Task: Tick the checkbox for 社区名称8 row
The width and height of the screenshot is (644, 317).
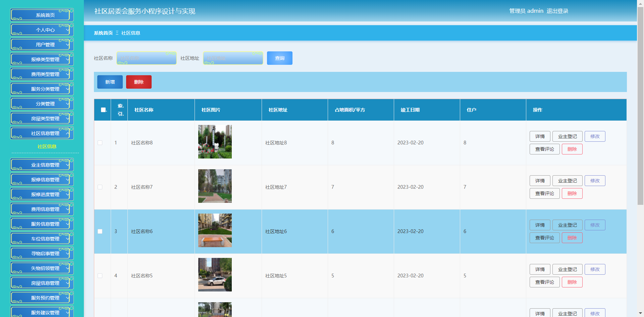Action: click(x=100, y=143)
